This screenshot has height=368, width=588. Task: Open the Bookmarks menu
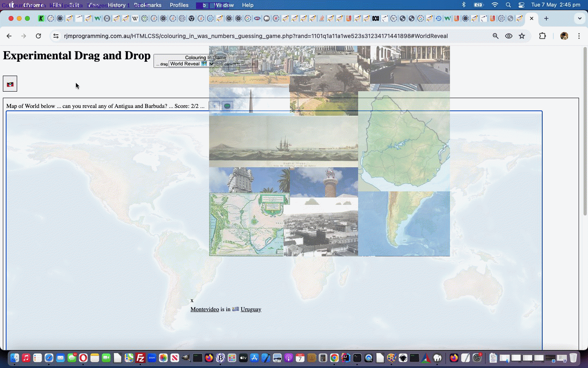tap(148, 5)
